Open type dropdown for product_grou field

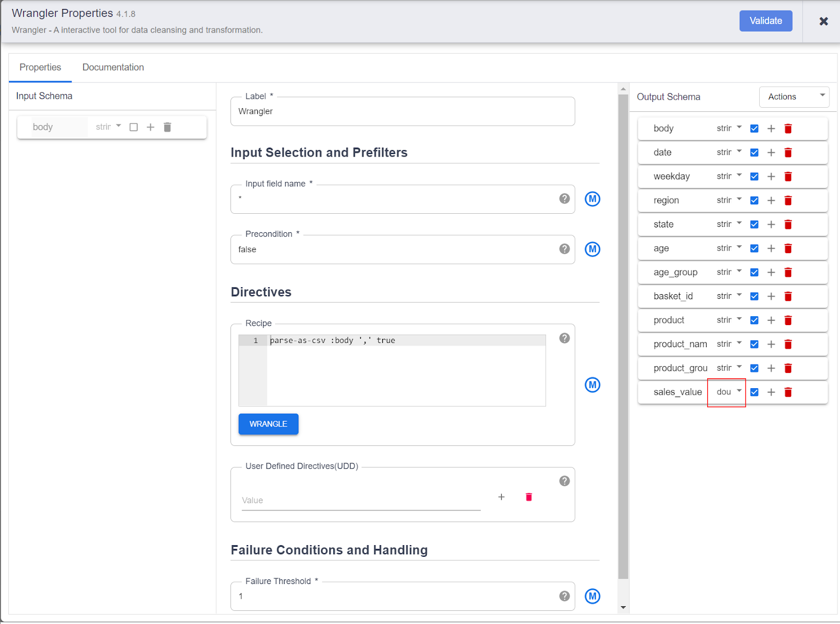[729, 368]
